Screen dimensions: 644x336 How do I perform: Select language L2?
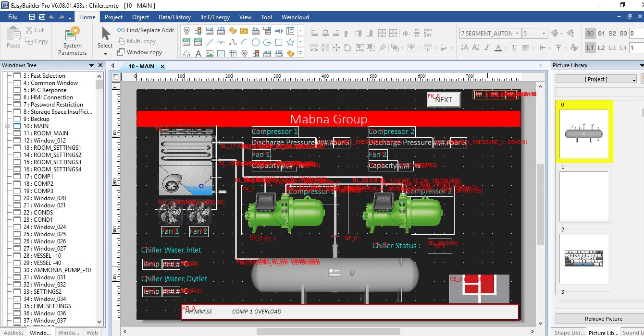tap(601, 48)
